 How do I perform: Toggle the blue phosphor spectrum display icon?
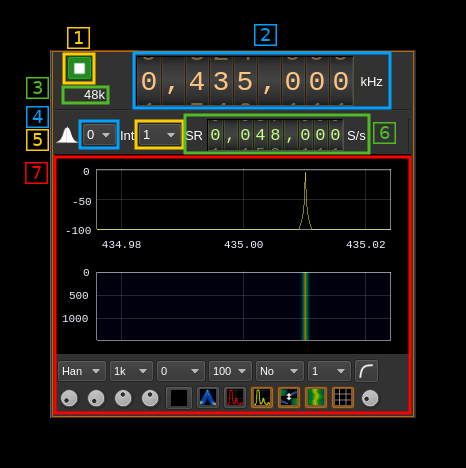[x=208, y=398]
